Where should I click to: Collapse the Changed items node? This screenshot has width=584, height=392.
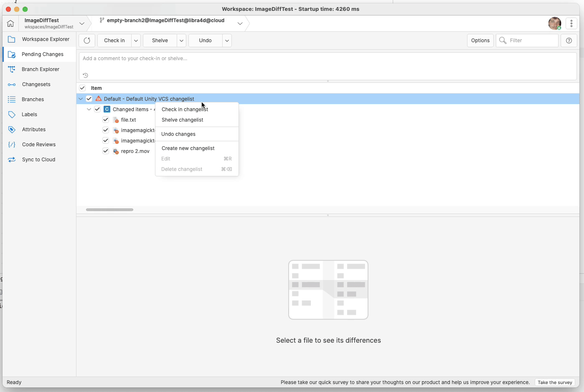[89, 109]
